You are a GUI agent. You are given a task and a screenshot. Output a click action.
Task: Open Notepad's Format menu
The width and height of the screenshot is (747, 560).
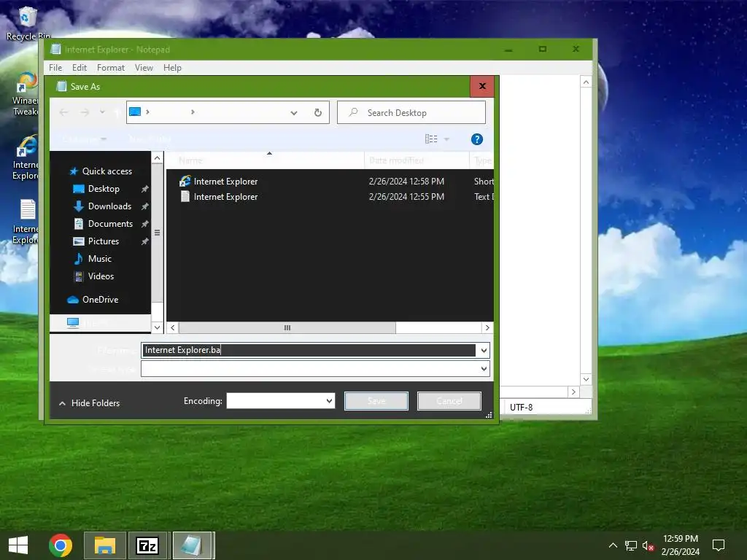point(111,68)
